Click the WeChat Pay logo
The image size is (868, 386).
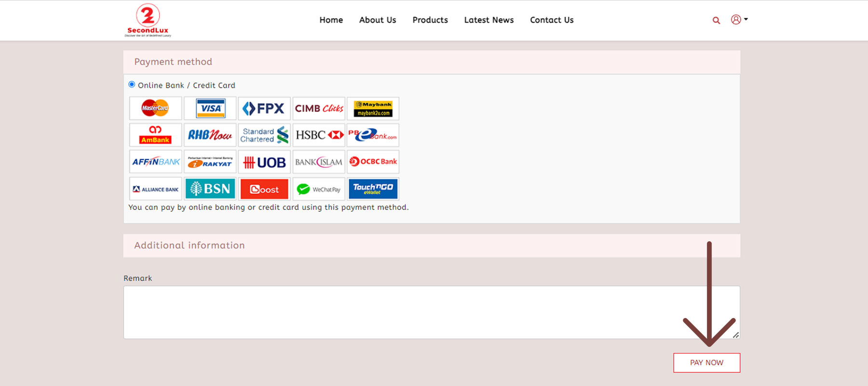319,189
